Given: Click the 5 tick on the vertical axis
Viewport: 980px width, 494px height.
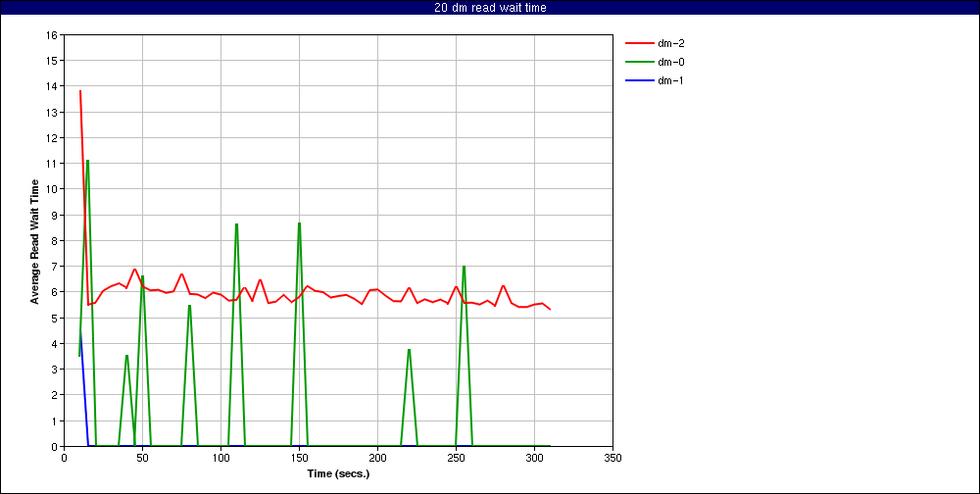Looking at the screenshot, I should (54, 318).
